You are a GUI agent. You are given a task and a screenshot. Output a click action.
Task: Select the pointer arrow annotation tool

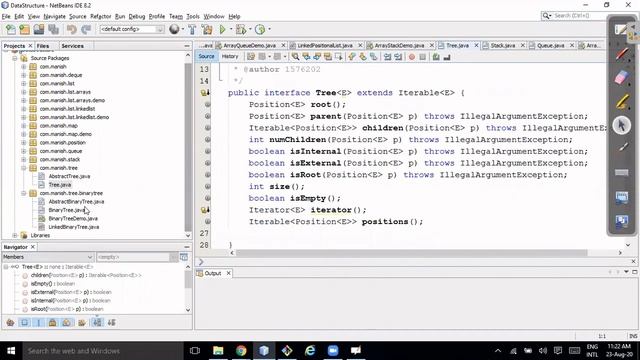pos(622,125)
